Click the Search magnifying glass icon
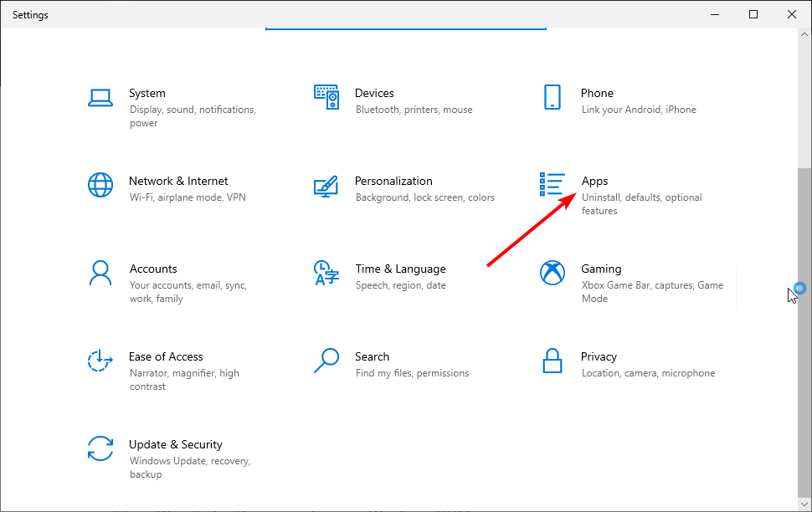 tap(326, 361)
